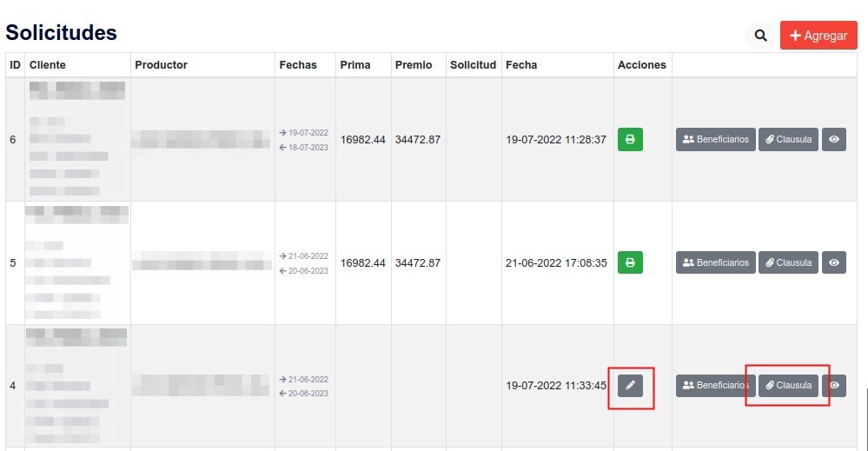View solicitud 6 using the eye icon
This screenshot has width=868, height=451.
click(834, 140)
